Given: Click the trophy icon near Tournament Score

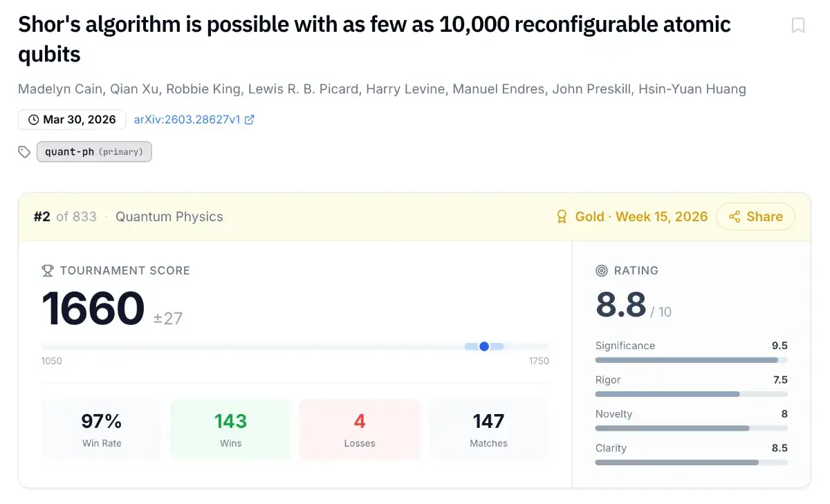Looking at the screenshot, I should (48, 271).
